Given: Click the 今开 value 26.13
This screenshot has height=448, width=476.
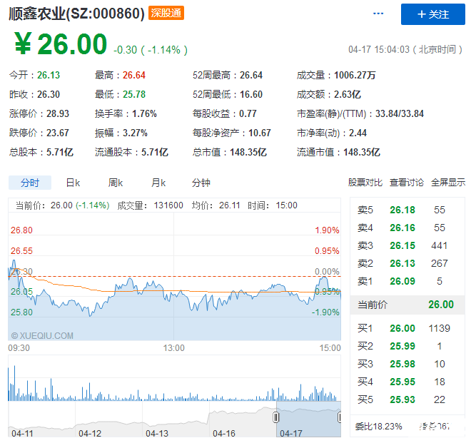Looking at the screenshot, I should (x=49, y=75).
